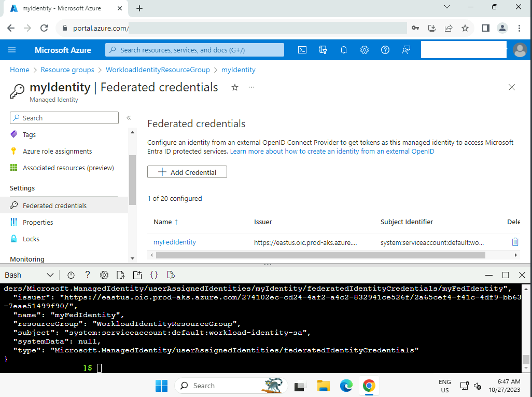
Task: Upload or download files in Cloud Shell
Action: point(120,275)
